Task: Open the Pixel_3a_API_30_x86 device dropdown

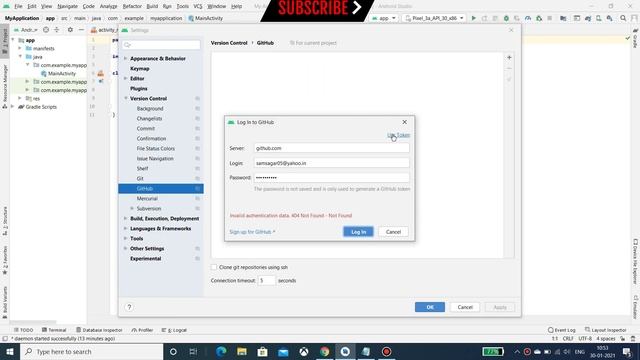Action: pos(434,18)
